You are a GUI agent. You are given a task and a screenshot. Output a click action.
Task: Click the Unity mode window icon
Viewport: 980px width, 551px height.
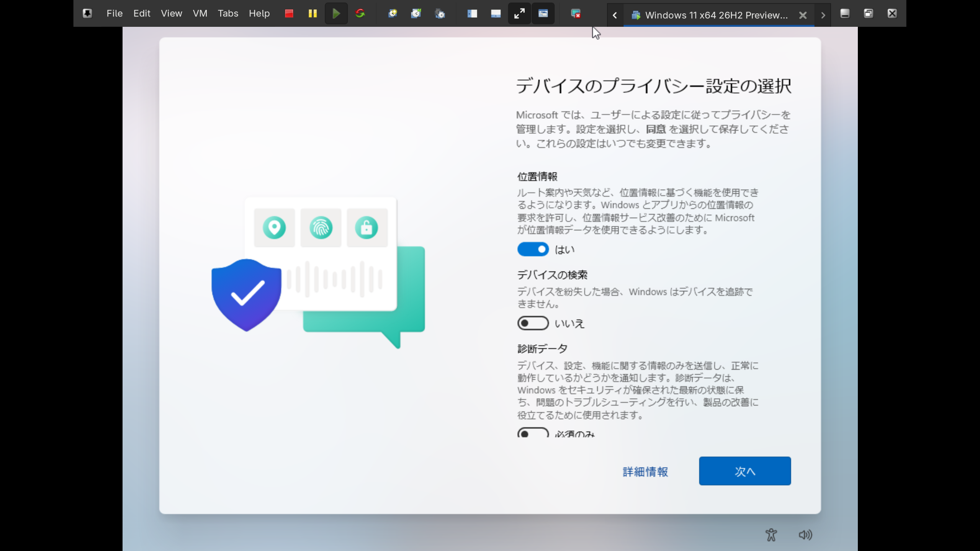(543, 13)
